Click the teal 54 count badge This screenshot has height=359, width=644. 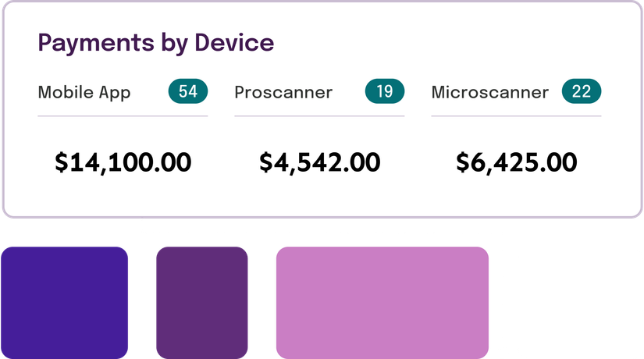click(x=188, y=92)
